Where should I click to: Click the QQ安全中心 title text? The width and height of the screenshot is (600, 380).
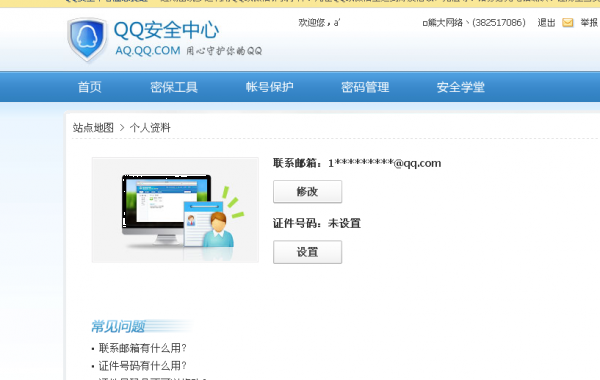166,30
